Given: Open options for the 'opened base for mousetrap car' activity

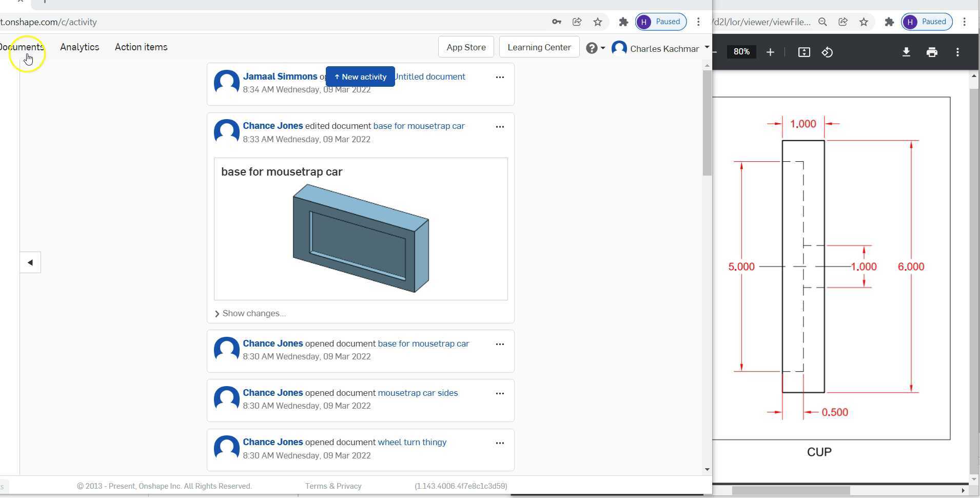Looking at the screenshot, I should (500, 344).
